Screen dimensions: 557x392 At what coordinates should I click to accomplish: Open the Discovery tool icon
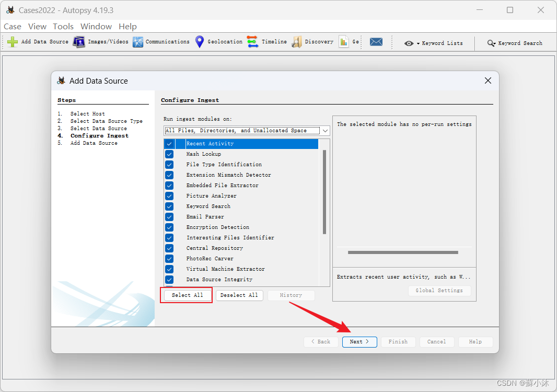tap(297, 42)
